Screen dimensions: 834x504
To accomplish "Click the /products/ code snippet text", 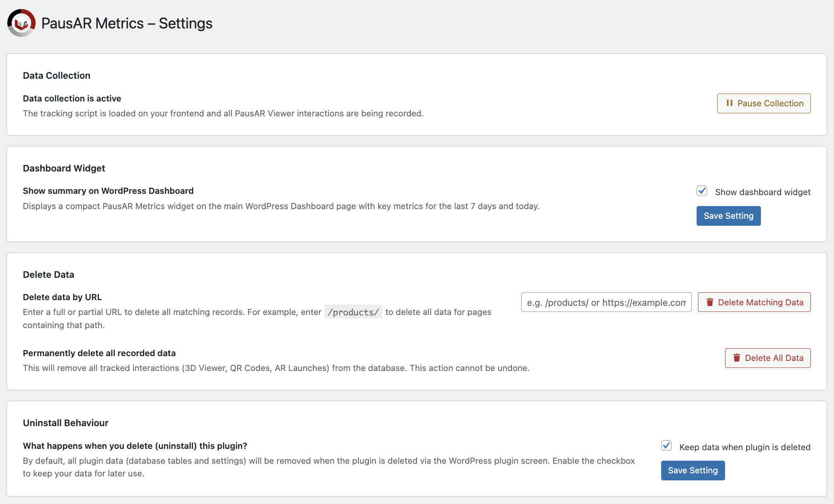I will coord(353,311).
